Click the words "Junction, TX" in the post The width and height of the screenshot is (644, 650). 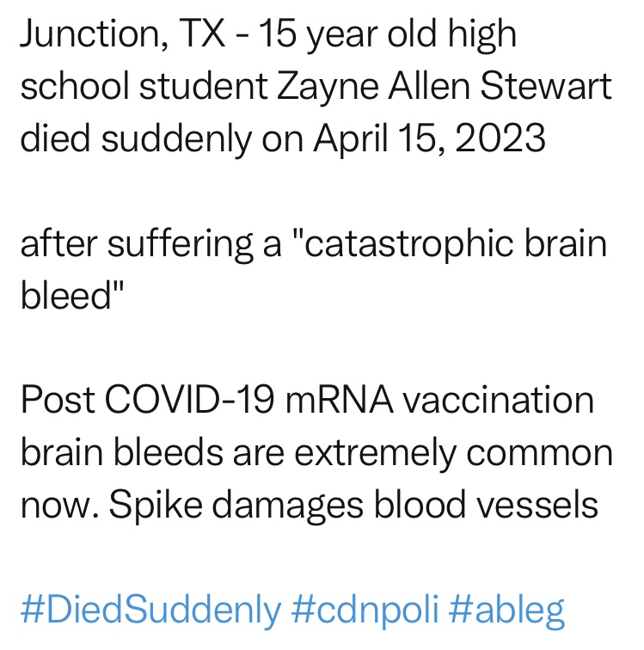click(123, 34)
